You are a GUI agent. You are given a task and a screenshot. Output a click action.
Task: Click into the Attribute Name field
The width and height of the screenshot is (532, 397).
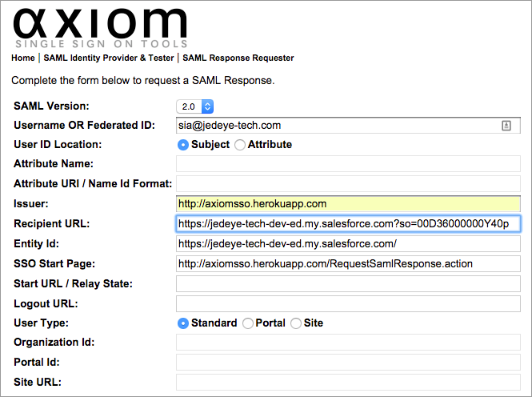click(348, 164)
